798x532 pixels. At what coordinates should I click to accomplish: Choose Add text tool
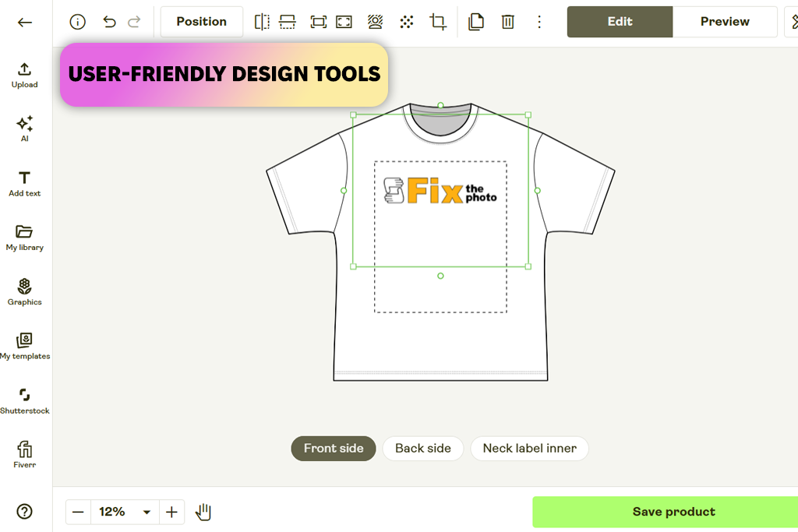click(24, 184)
